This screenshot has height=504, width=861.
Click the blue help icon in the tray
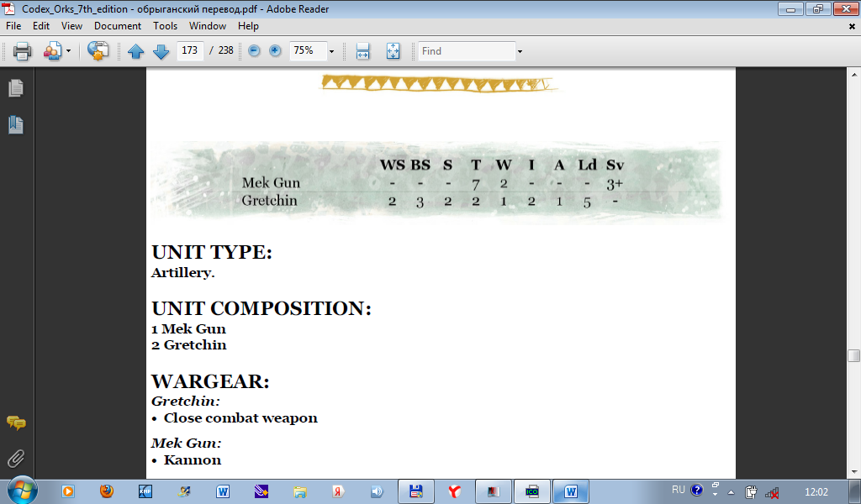(x=696, y=490)
